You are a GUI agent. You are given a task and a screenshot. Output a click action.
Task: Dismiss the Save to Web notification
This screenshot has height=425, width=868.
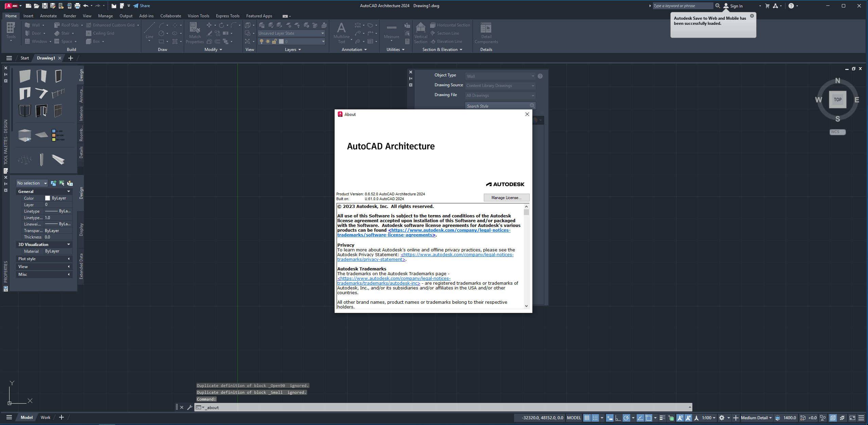pos(752,16)
